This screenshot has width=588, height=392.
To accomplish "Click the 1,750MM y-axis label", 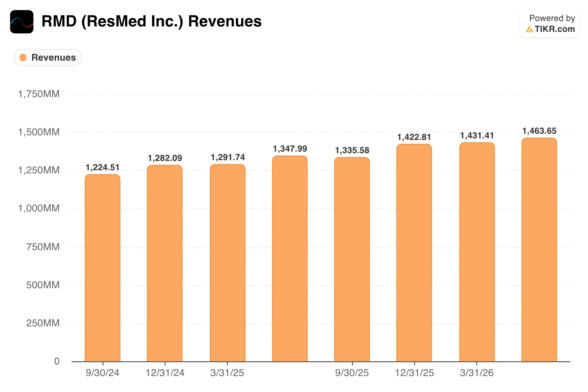I will point(39,94).
